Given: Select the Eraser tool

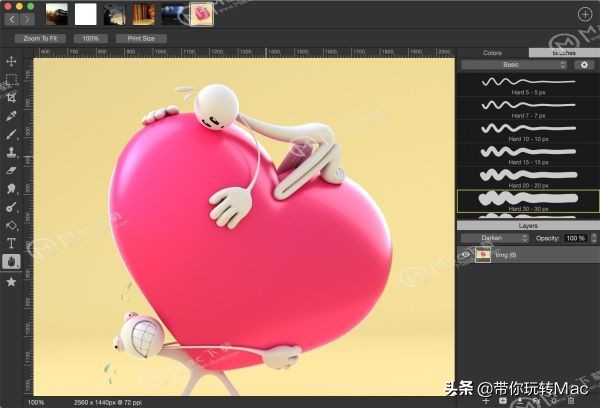Looking at the screenshot, I should (11, 171).
